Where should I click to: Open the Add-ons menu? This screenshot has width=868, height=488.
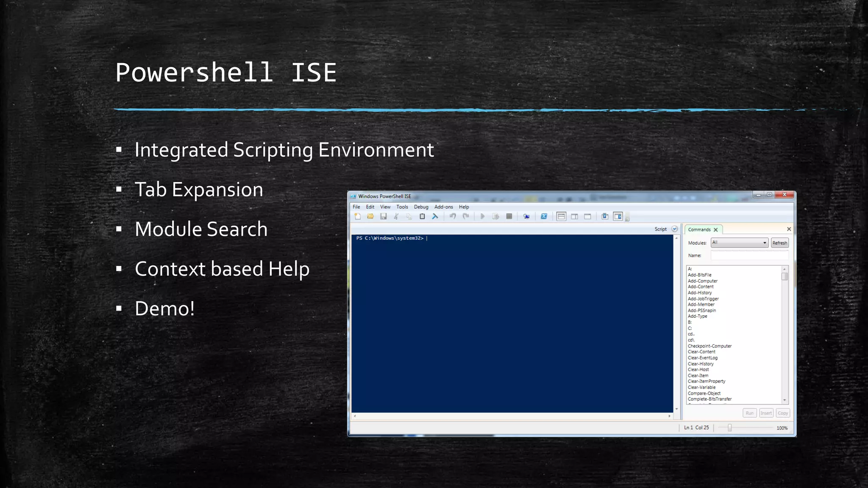pos(443,207)
